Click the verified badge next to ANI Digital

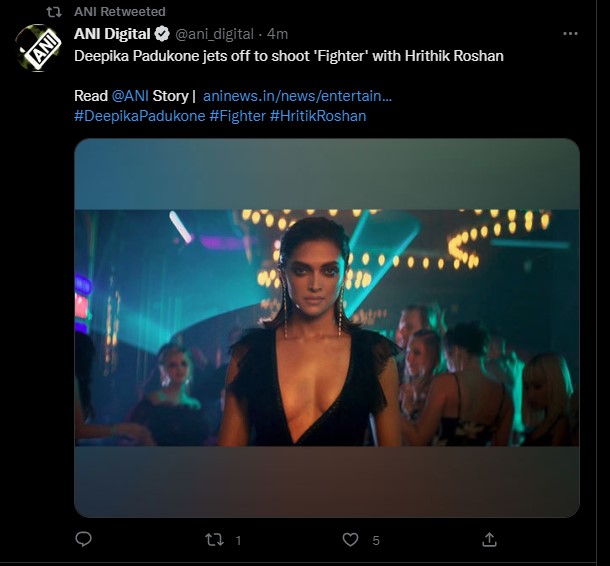(x=161, y=34)
